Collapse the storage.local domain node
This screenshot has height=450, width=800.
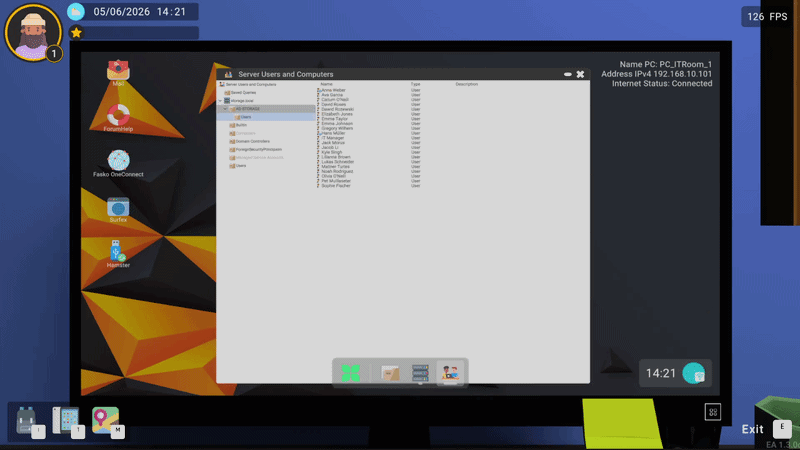point(221,101)
